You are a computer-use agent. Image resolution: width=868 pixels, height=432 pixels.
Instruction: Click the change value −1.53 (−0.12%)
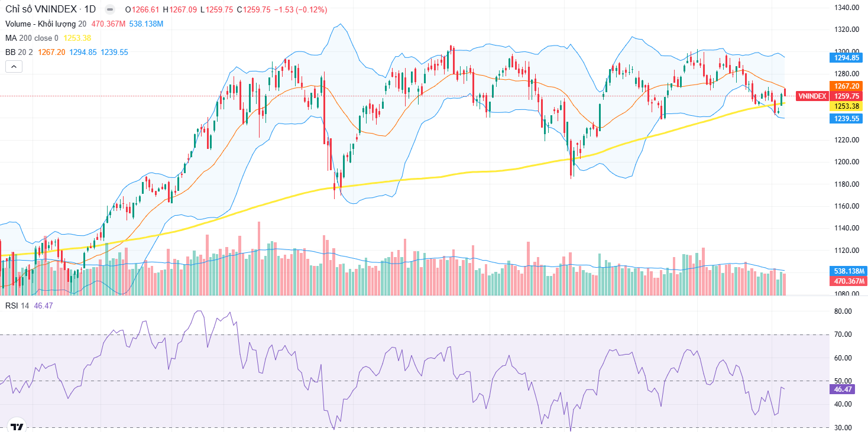300,9
